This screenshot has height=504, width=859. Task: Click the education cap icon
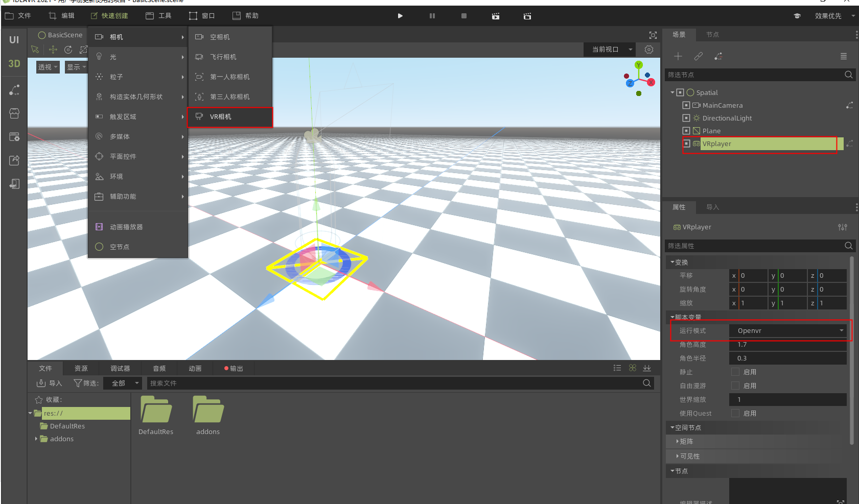797,16
